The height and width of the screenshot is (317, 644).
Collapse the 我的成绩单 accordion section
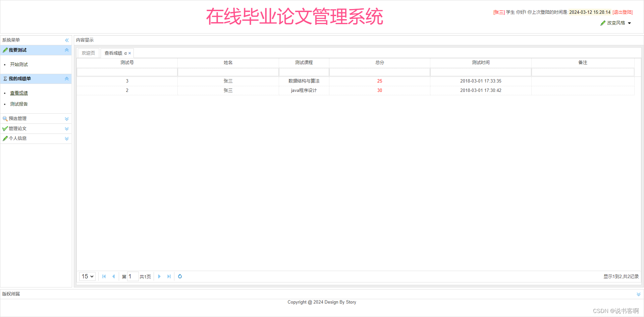point(67,78)
